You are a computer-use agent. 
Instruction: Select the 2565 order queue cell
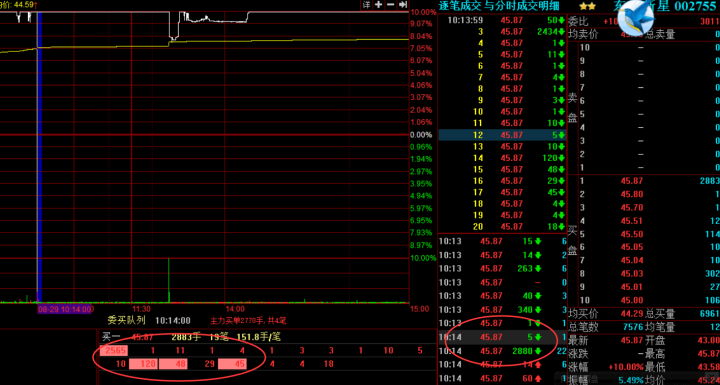click(x=114, y=351)
